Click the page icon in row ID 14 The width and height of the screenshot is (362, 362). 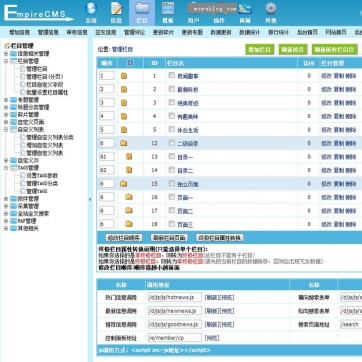click(129, 170)
